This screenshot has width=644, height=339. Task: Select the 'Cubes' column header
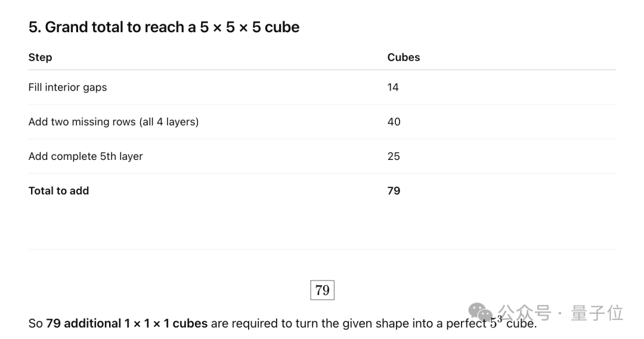(404, 57)
